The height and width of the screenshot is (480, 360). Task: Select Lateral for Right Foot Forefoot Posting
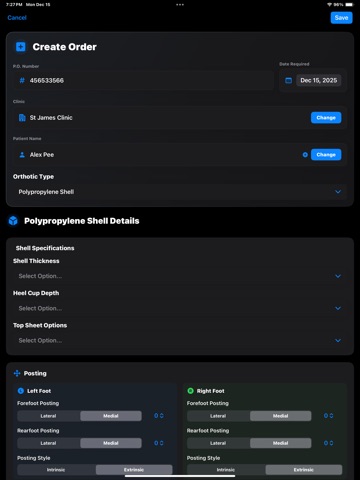click(x=218, y=416)
